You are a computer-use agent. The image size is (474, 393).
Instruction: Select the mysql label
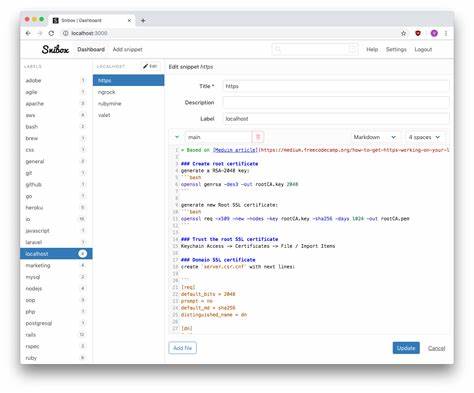coord(56,277)
